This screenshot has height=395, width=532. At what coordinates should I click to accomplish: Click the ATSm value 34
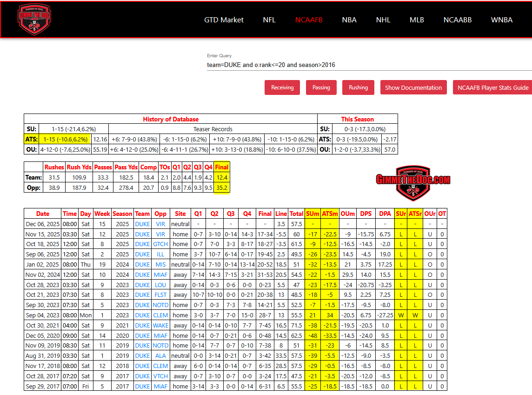(330, 315)
